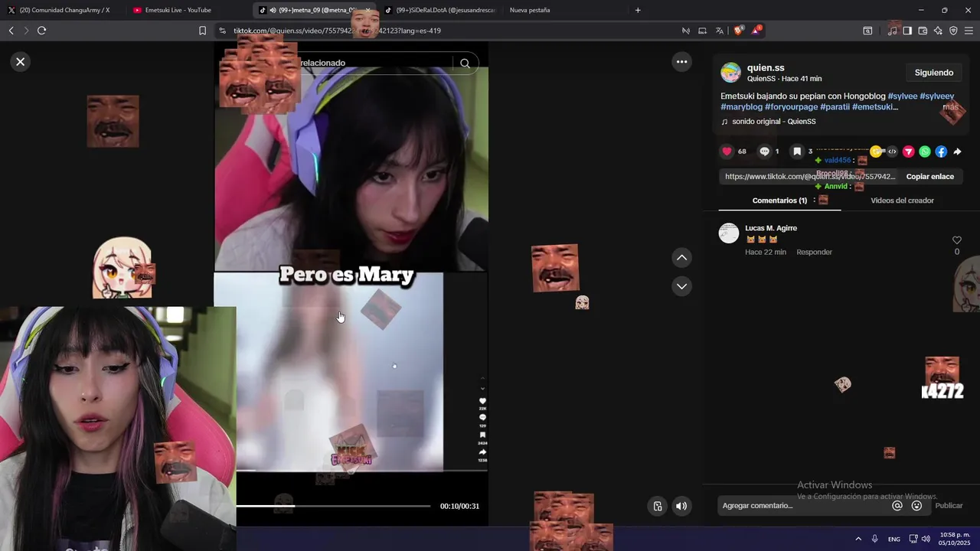Open the emoji picker icon

pos(916,506)
